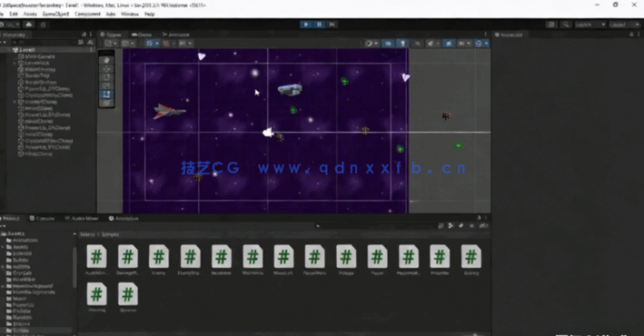This screenshot has width=644, height=336.
Task: Switch to the Audio Mixer tab
Action: click(82, 218)
